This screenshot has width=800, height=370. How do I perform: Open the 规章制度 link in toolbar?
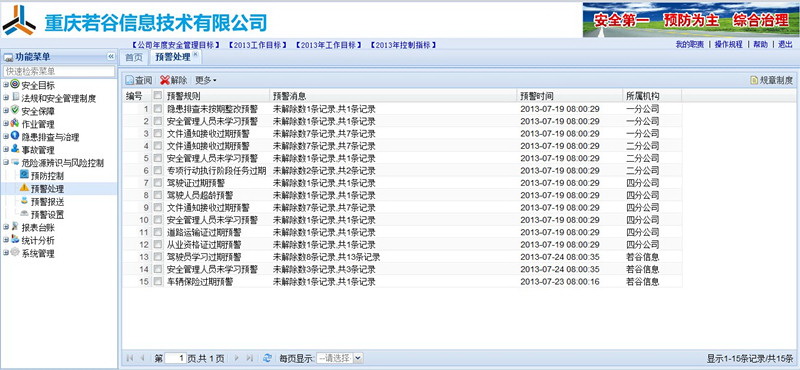(x=771, y=80)
